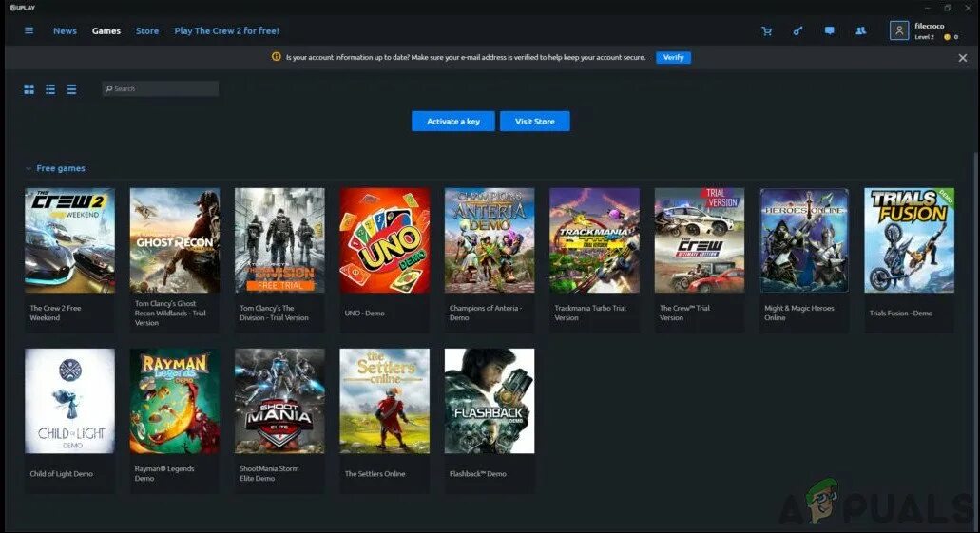Click the filecroco username text
This screenshot has height=533, width=980.
pyautogui.click(x=930, y=26)
